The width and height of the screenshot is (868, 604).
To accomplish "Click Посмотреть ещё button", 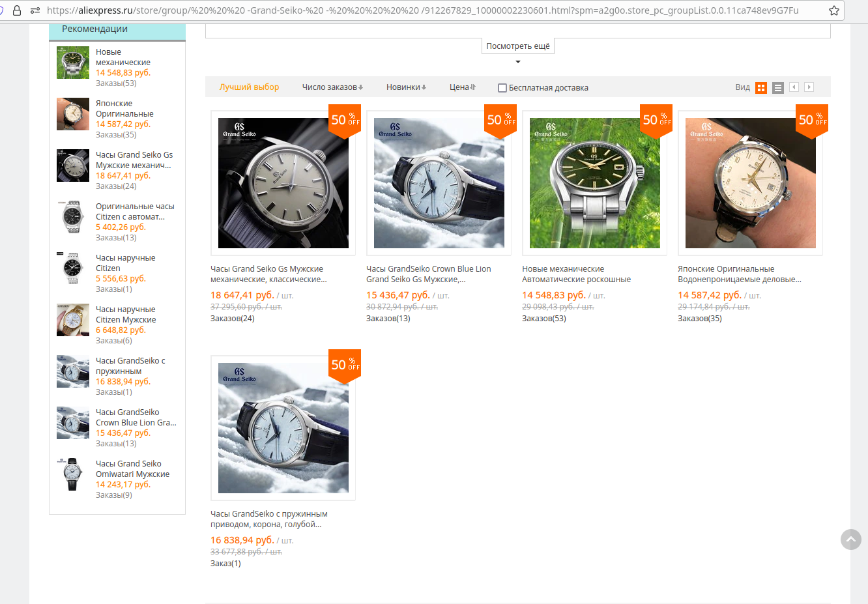I will [x=518, y=46].
